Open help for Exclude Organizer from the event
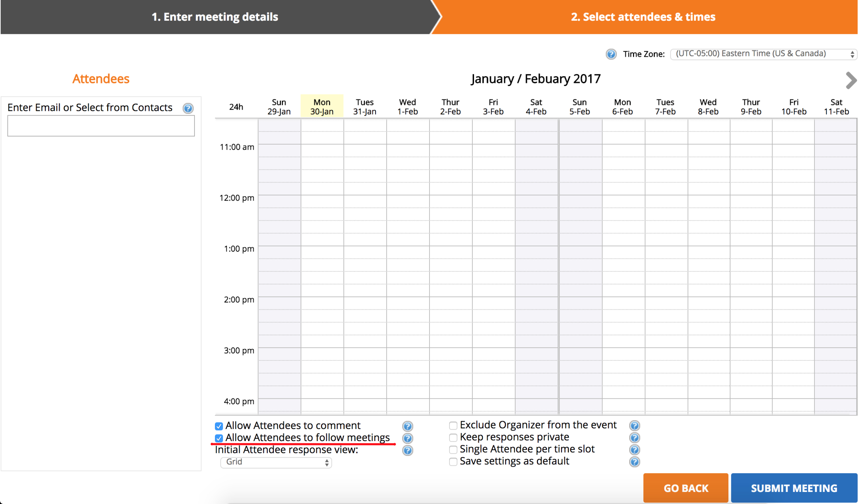The width and height of the screenshot is (859, 504). [x=635, y=425]
